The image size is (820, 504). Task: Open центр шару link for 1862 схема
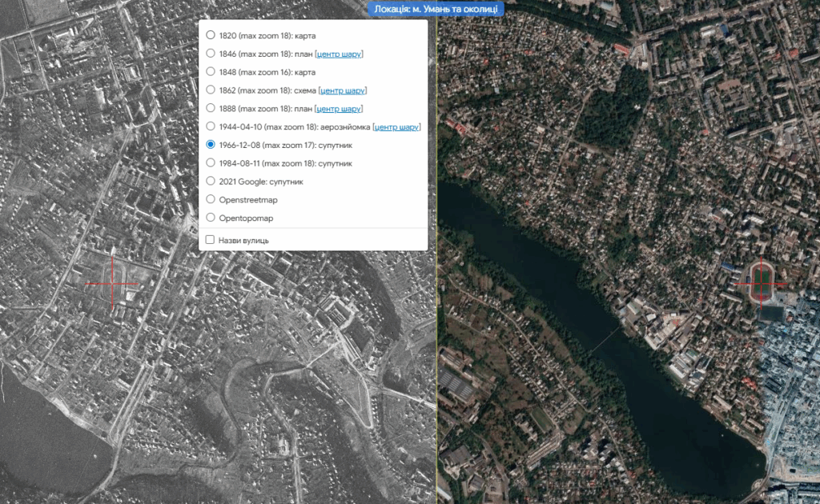point(343,90)
